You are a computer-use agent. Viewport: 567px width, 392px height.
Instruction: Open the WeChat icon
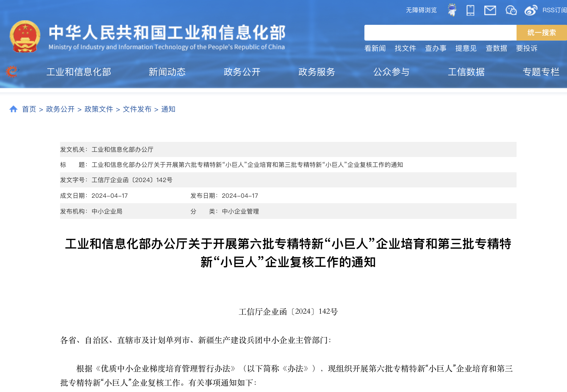(511, 10)
